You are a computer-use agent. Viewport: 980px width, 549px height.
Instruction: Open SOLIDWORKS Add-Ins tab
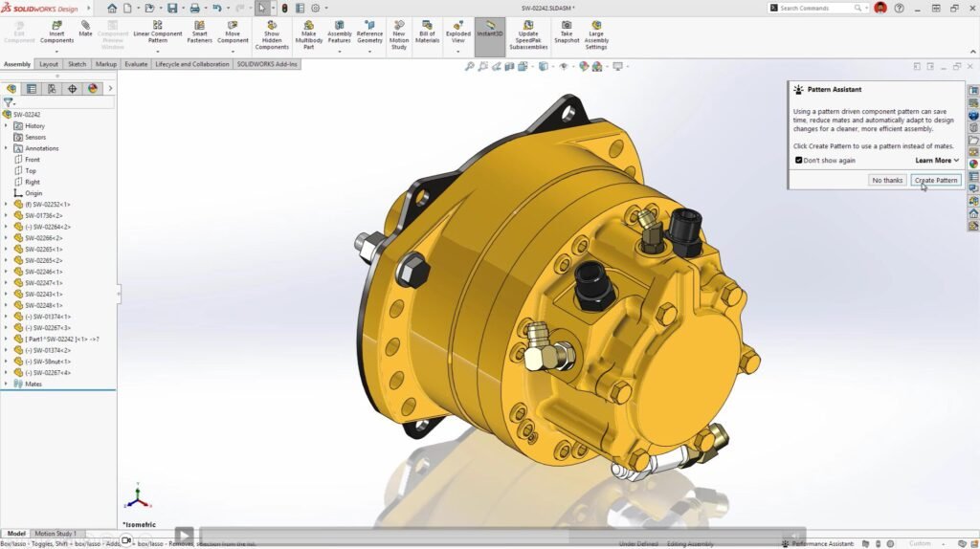point(267,64)
